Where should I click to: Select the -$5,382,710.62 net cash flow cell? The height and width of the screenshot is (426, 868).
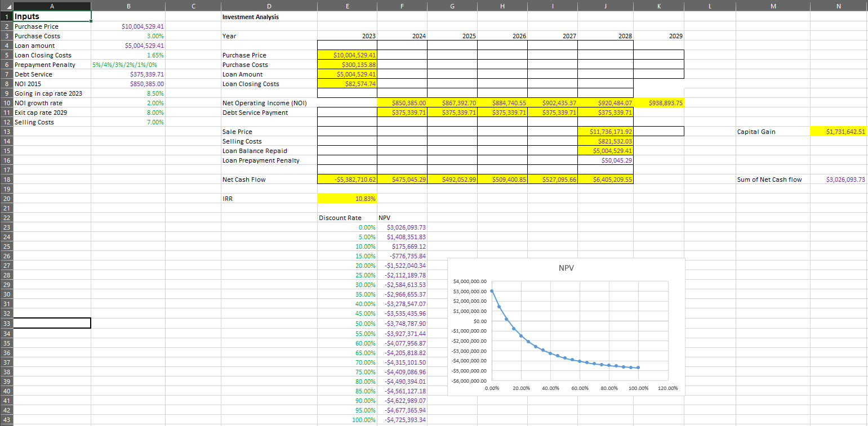[347, 180]
